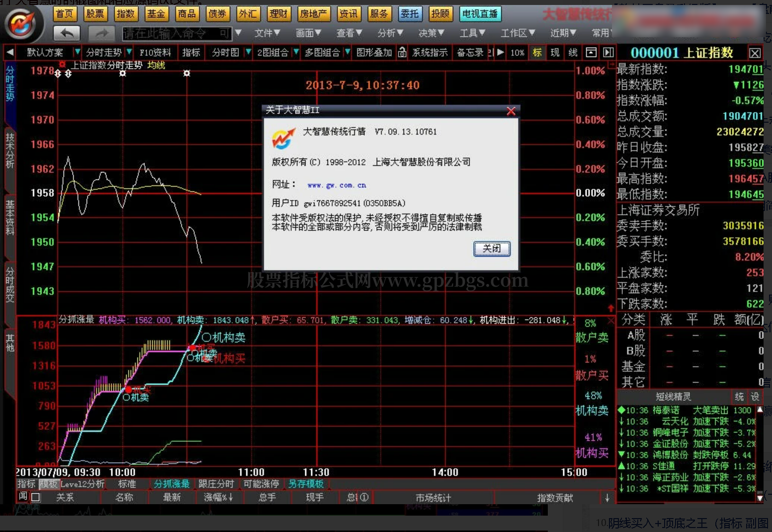Click the panel collapse arrow icon
This screenshot has width=772, height=532.
[x=608, y=52]
